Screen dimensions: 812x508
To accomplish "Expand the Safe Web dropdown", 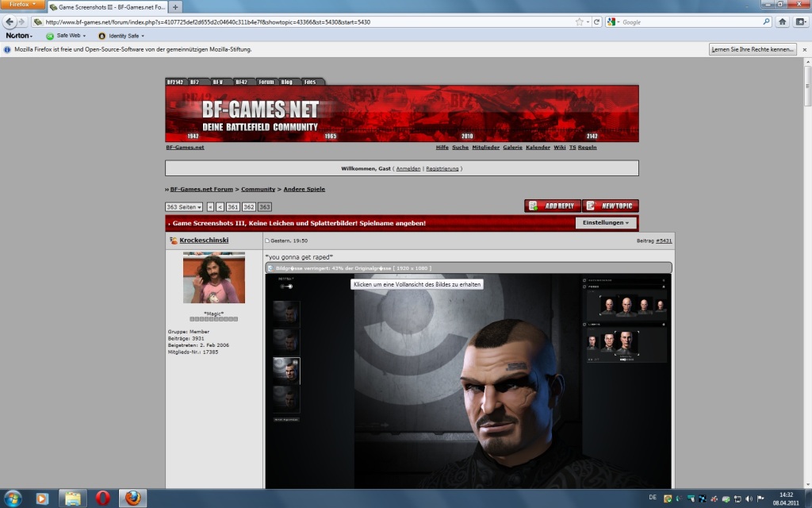I will [84, 36].
